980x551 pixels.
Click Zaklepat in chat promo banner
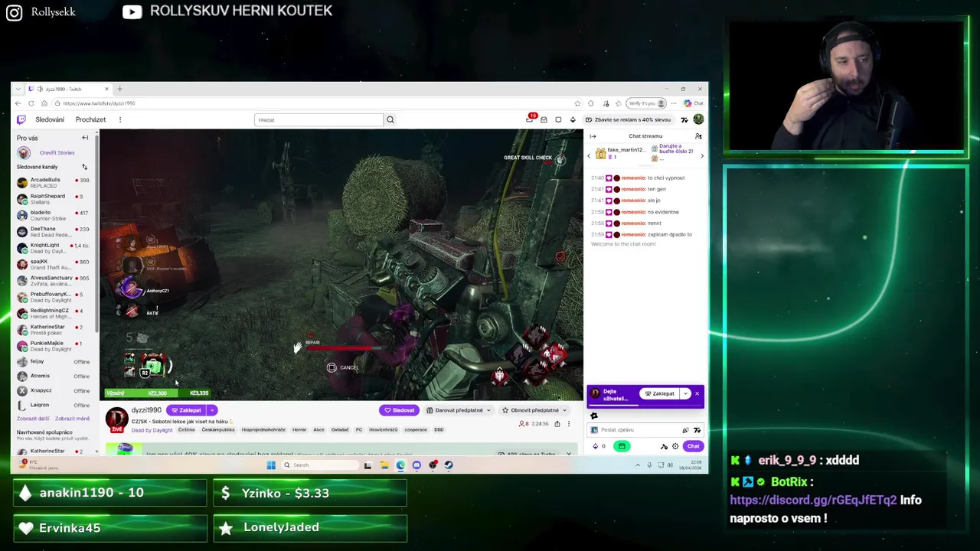tap(660, 393)
